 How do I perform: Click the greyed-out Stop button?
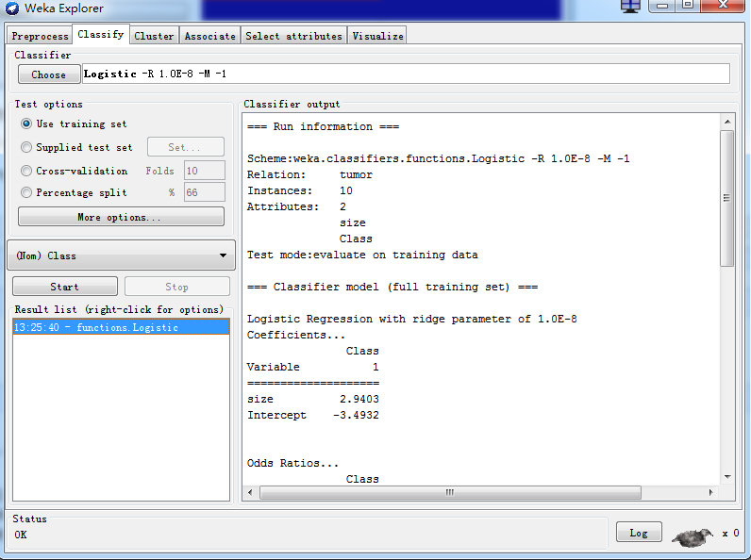pos(176,287)
